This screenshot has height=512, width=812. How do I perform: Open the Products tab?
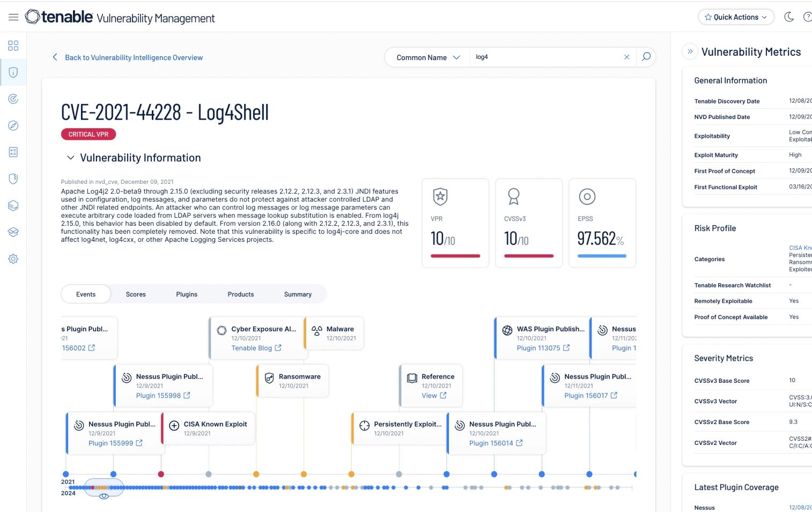tap(240, 294)
